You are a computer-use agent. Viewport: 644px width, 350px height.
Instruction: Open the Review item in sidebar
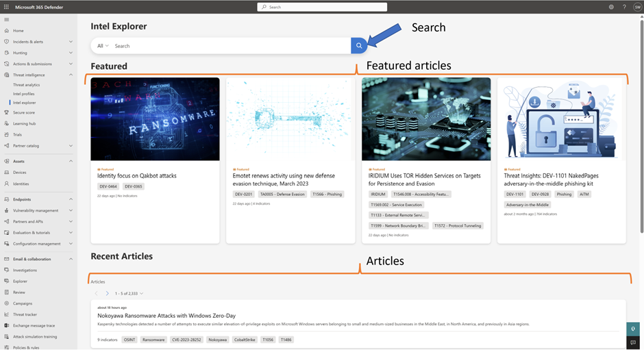(x=19, y=292)
